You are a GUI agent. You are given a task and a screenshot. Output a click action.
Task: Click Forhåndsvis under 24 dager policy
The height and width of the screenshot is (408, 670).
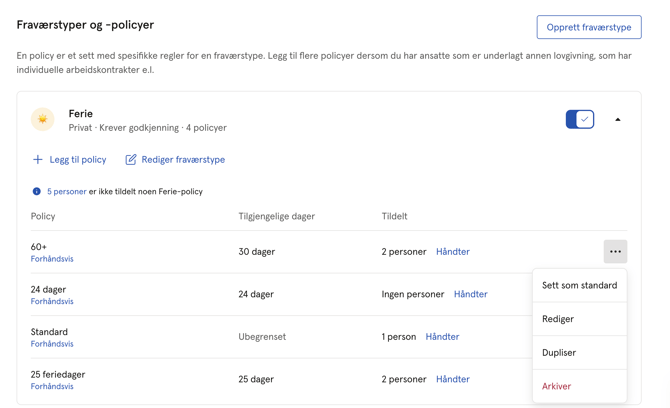click(x=52, y=301)
